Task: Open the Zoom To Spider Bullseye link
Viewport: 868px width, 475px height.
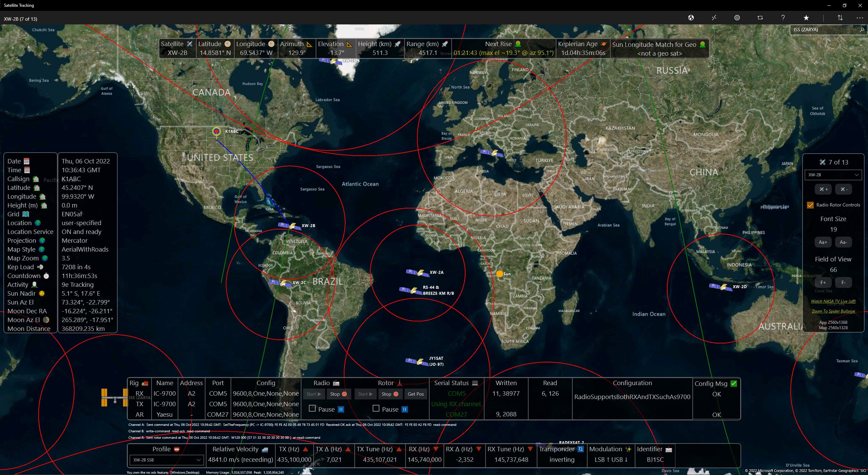Action: [833, 311]
